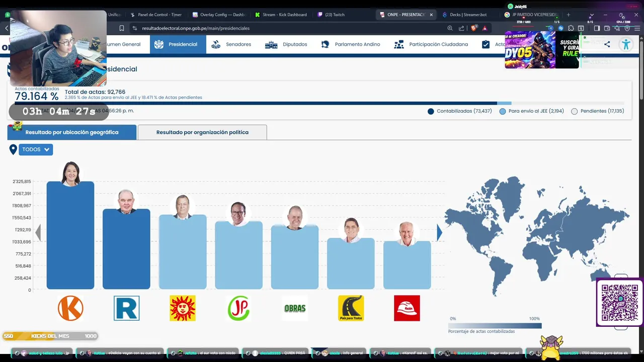The height and width of the screenshot is (362, 644).
Task: Click the world map graphic
Action: (537, 235)
